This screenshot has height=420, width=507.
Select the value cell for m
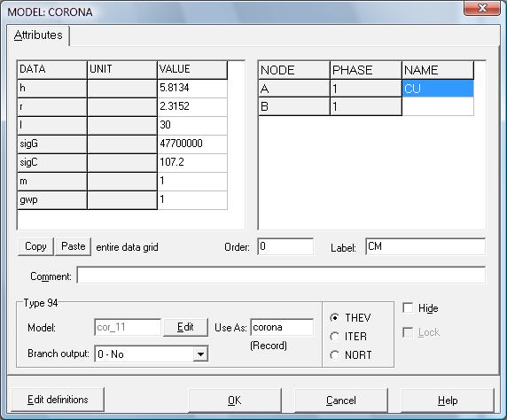[192, 182]
